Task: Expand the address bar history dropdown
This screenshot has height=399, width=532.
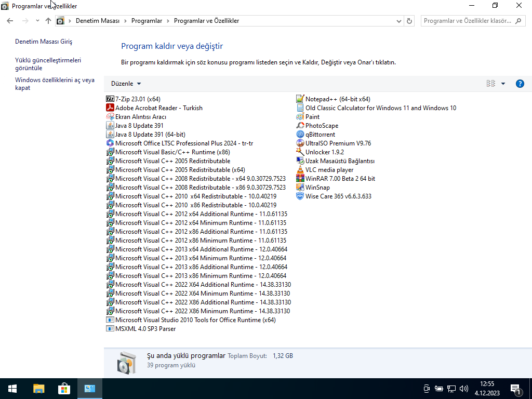Action: [398, 21]
